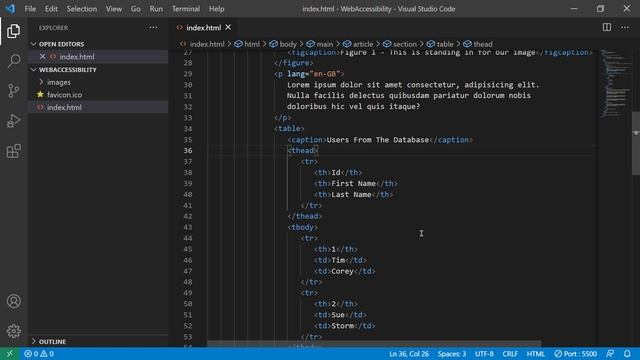The width and height of the screenshot is (640, 360).
Task: Collapse the WEBACCESSIBILITY folder section
Action: tap(33, 69)
